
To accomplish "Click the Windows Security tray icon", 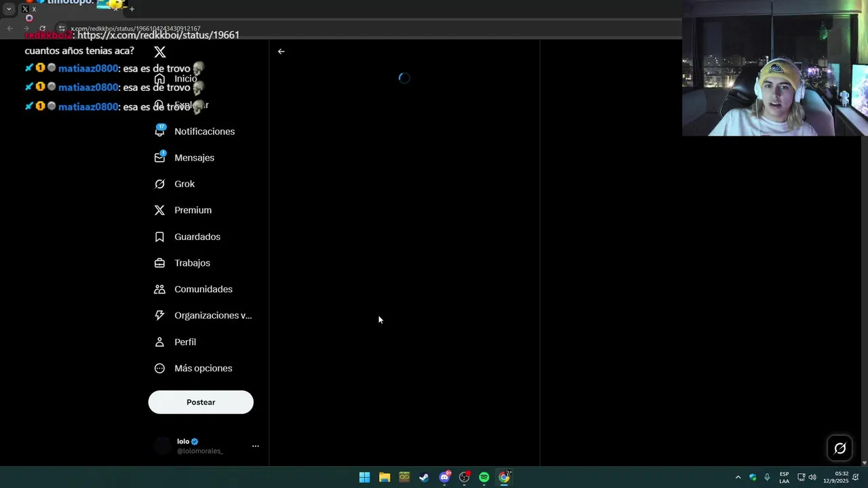I will [x=753, y=477].
